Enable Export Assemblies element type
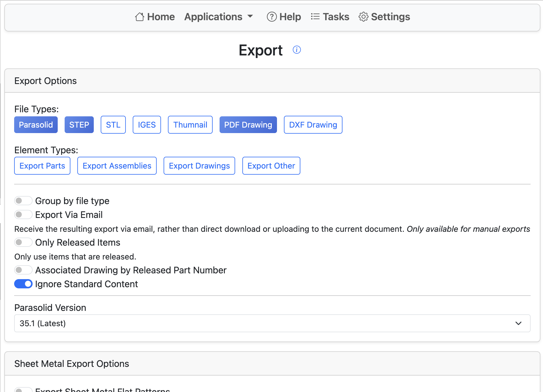Image resolution: width=543 pixels, height=392 pixels. click(117, 166)
